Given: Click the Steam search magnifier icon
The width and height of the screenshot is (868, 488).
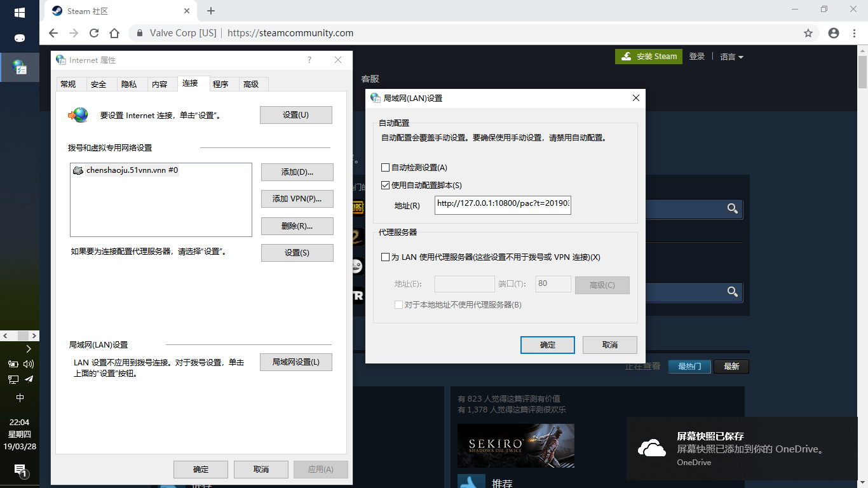Looking at the screenshot, I should [731, 209].
